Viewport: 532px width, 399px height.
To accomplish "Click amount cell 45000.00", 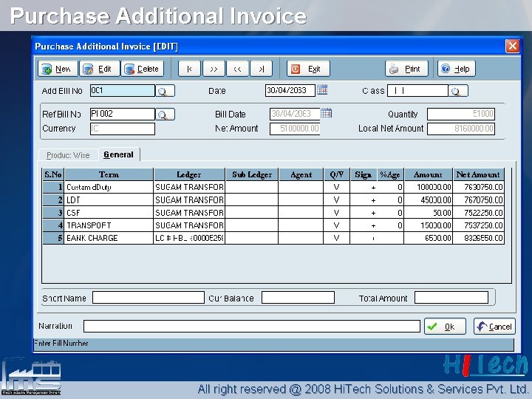I will click(x=428, y=199).
